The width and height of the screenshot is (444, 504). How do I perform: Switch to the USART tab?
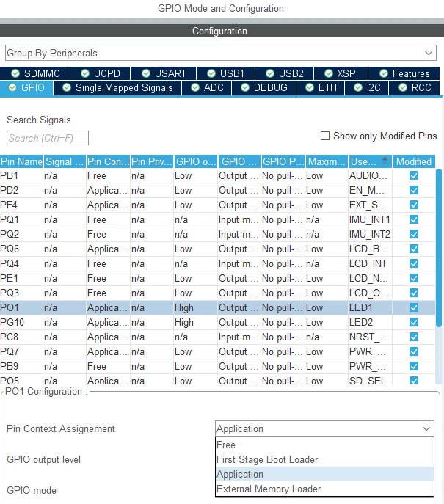[164, 73]
